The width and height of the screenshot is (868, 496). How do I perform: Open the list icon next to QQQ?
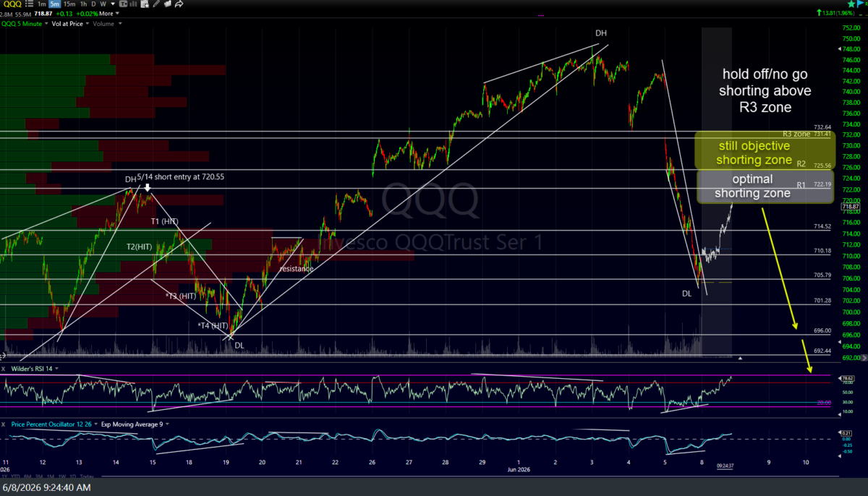(30, 4)
